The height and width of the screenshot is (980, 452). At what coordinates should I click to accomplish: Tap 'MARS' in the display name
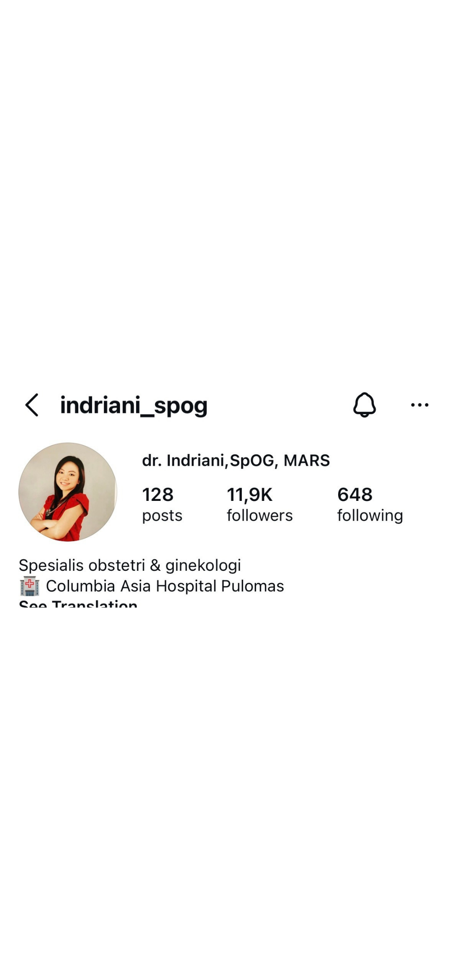(x=307, y=460)
